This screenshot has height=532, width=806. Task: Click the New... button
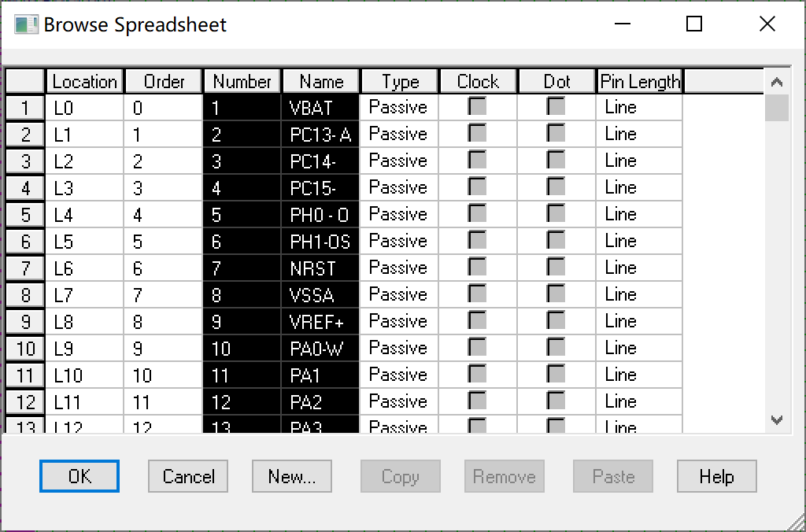point(291,476)
